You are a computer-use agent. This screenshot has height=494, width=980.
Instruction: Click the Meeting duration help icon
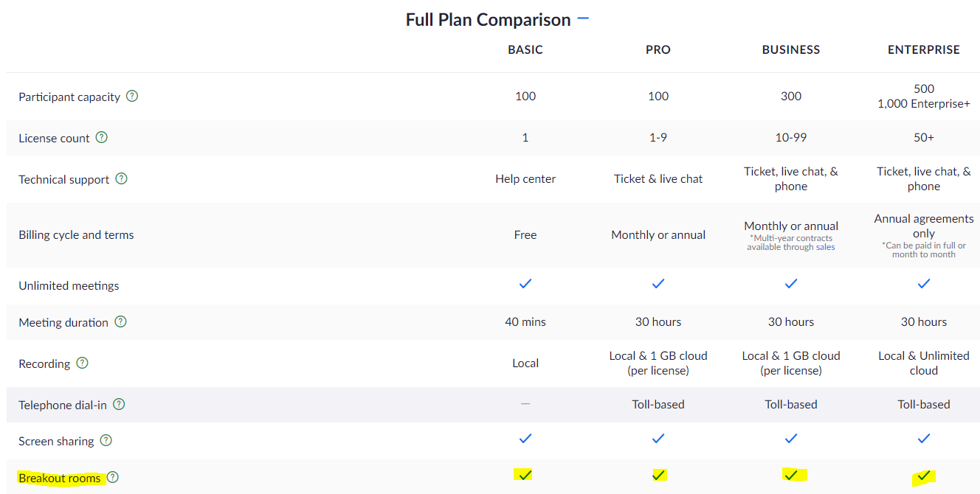click(120, 321)
